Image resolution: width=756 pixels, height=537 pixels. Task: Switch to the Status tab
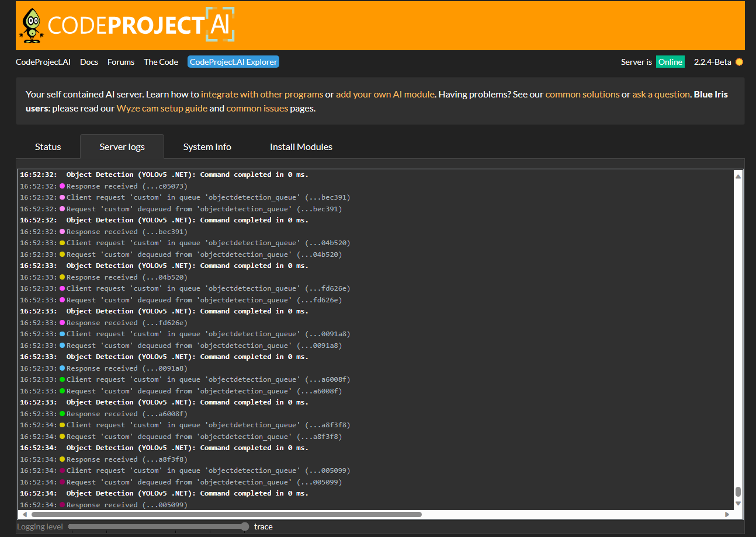(48, 147)
